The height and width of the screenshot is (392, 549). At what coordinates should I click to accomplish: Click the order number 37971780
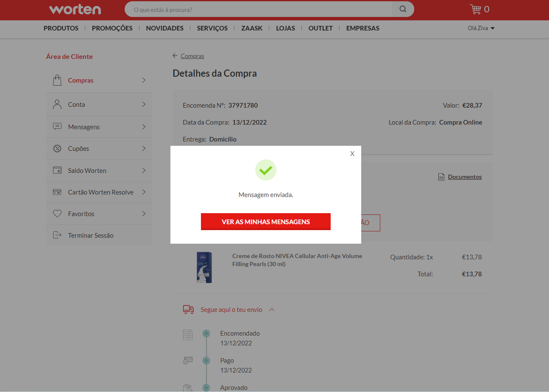coord(243,105)
